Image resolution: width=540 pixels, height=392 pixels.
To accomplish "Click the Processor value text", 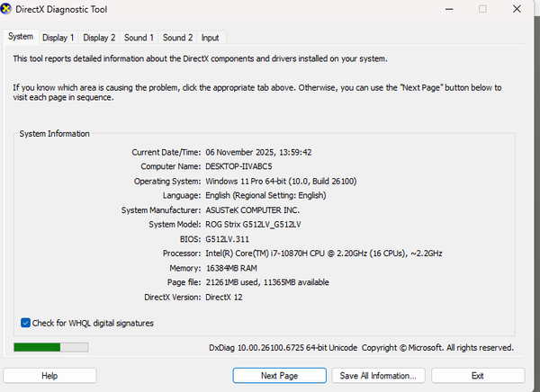I will pyautogui.click(x=323, y=254).
